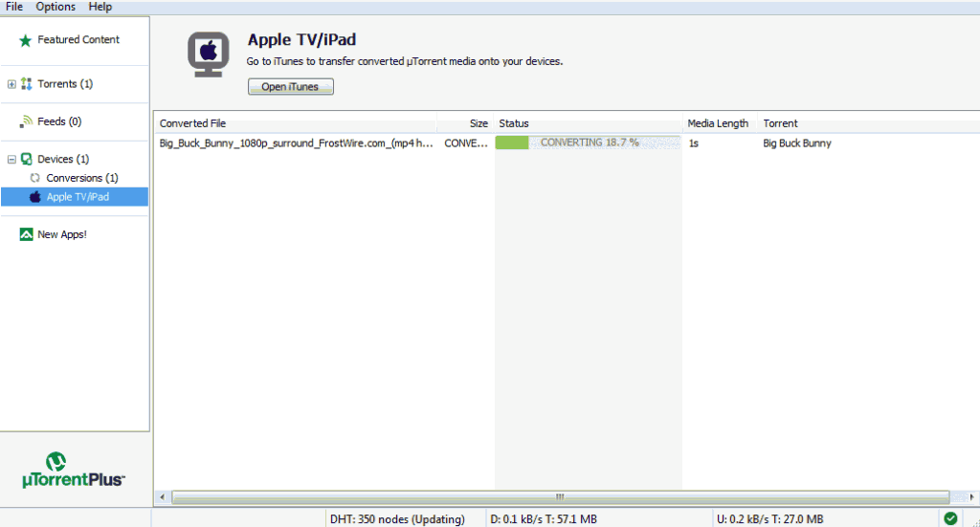Click the Torrents sidebar icon
Image resolution: width=980 pixels, height=527 pixels.
click(27, 84)
